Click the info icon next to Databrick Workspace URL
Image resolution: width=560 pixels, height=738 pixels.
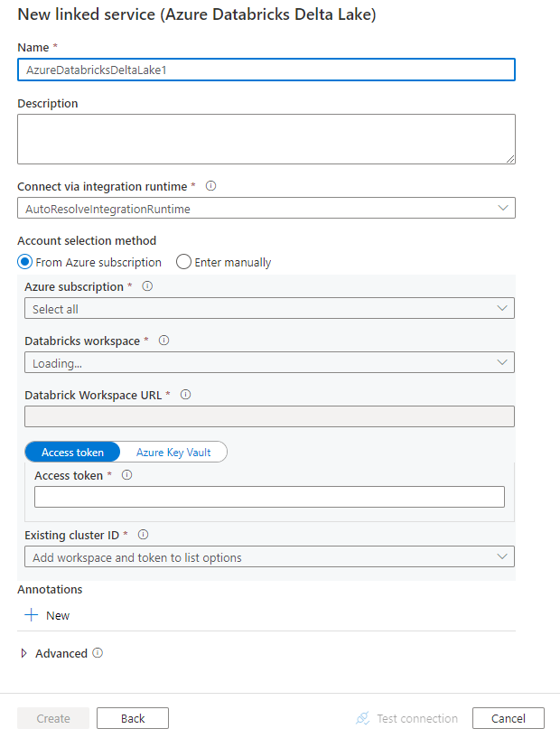click(x=186, y=395)
